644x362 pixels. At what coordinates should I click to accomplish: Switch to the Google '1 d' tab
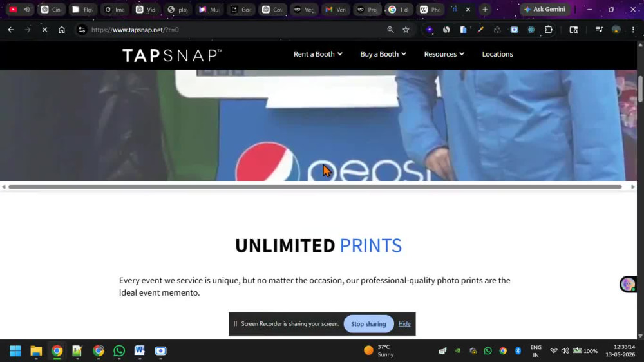click(399, 9)
